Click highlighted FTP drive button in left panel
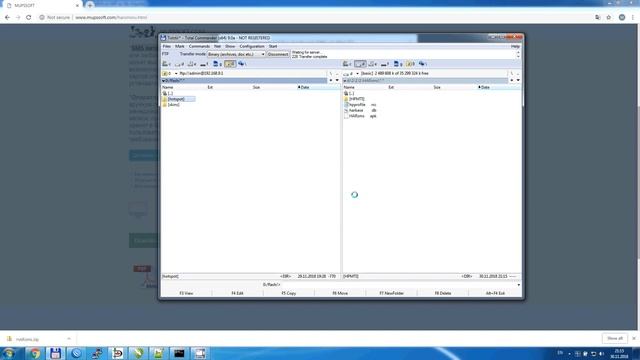 (230, 64)
